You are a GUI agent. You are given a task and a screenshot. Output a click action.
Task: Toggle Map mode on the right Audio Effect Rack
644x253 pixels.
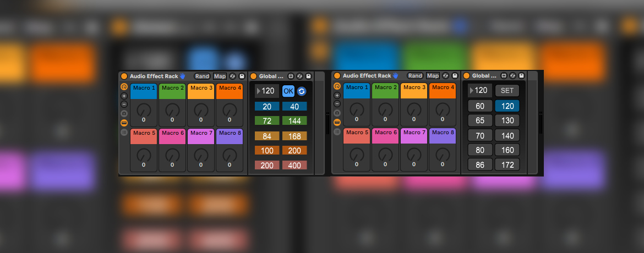click(433, 76)
